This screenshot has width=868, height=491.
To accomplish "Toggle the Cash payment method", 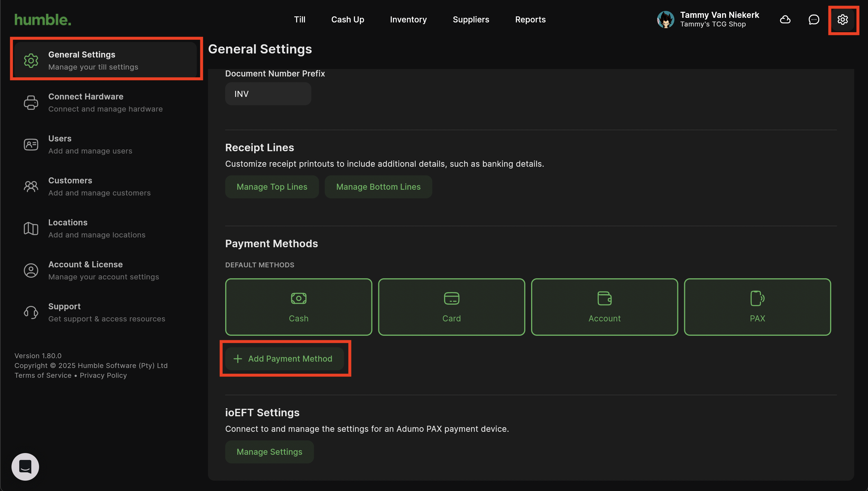I will (298, 306).
